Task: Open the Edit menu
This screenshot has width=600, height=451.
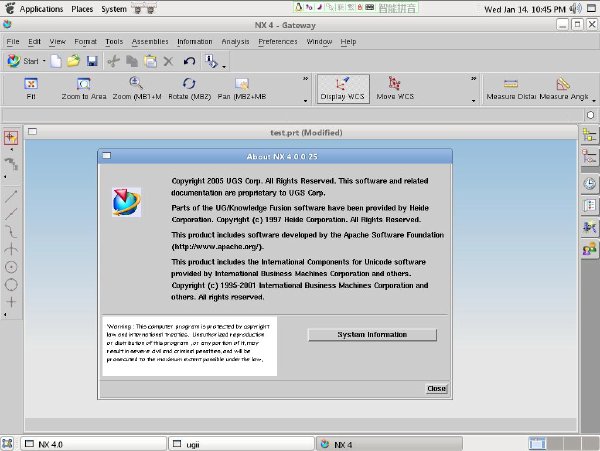Action: [34, 41]
